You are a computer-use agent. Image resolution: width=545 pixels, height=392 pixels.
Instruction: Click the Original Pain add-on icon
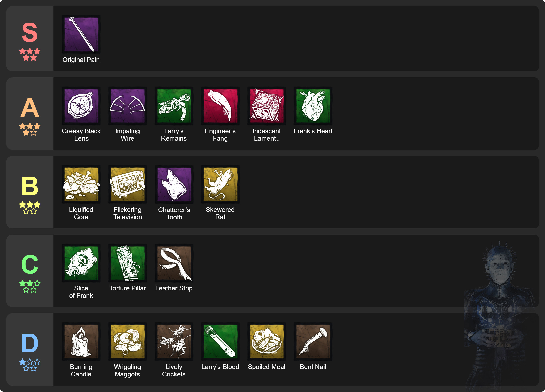click(x=81, y=34)
